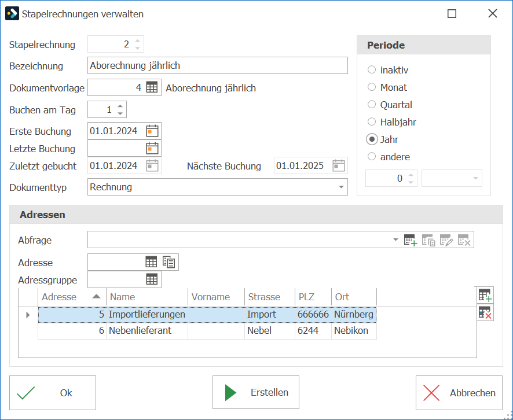513x420 pixels.
Task: Expand the Abfrage dropdown list
Action: [x=395, y=240]
